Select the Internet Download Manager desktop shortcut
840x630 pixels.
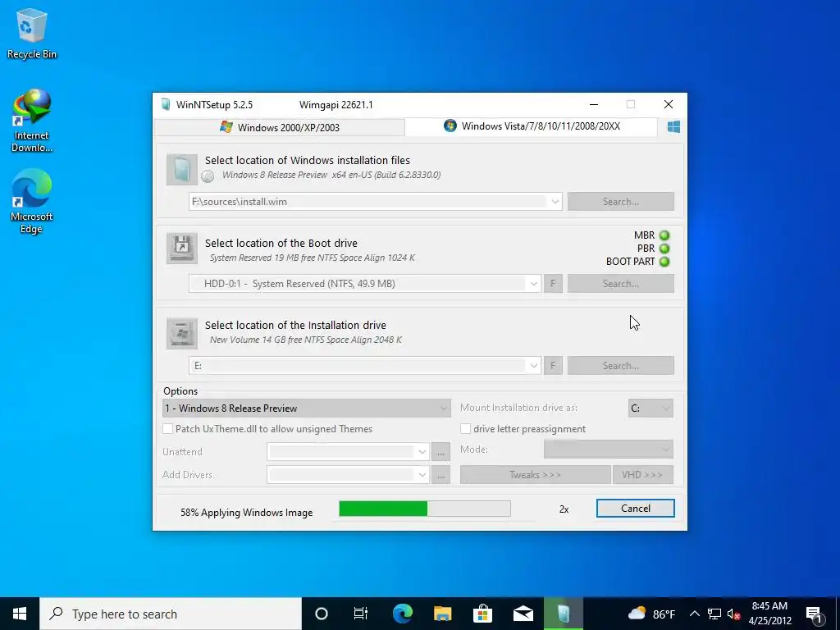(x=31, y=121)
